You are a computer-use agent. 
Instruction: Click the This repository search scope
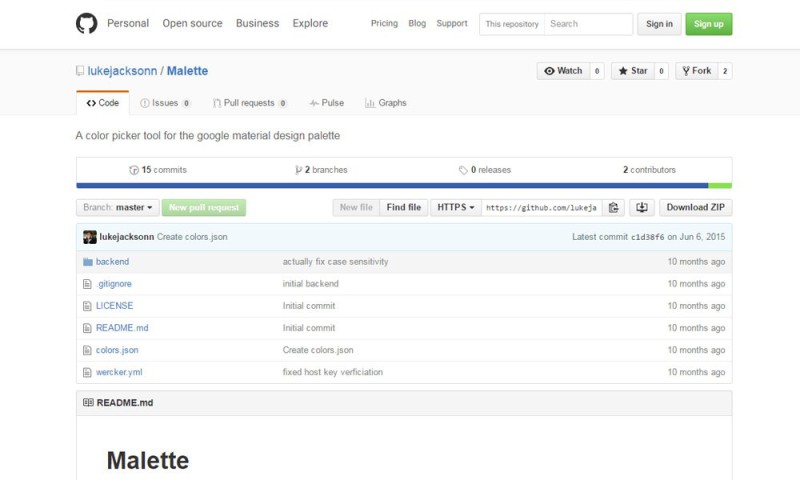tap(512, 24)
